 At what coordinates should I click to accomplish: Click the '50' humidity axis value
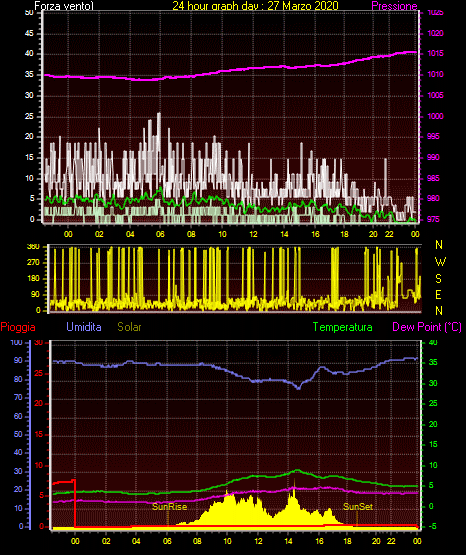click(x=18, y=434)
